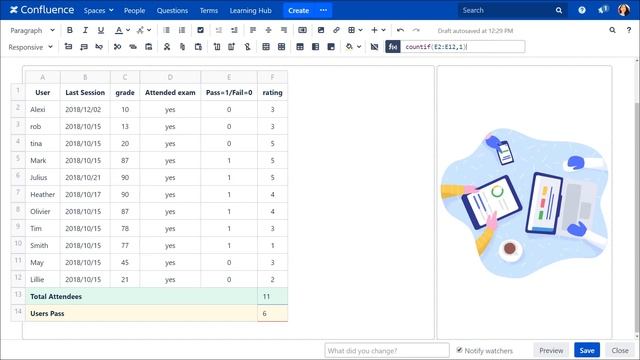Insert table row above
The width and height of the screenshot is (640, 360).
pos(68,47)
